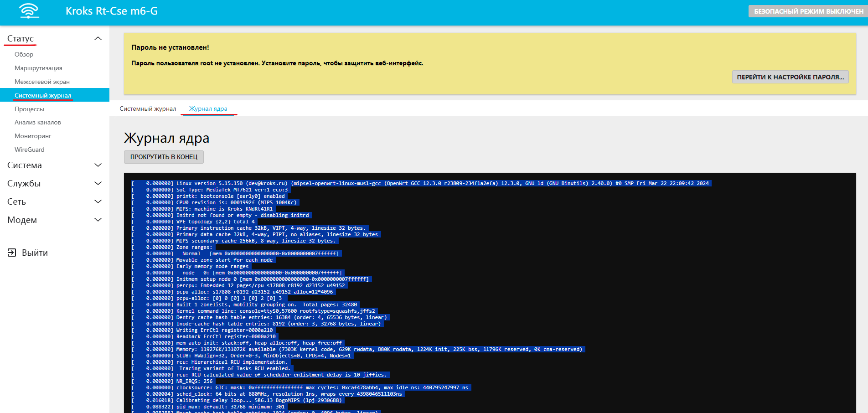Expand the Службы menu chevron

(98, 183)
